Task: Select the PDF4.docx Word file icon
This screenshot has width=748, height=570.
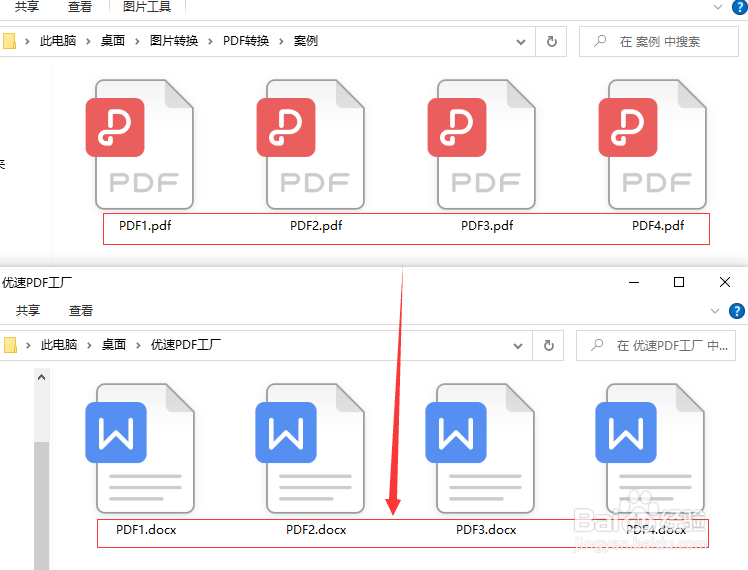Action: [650, 448]
